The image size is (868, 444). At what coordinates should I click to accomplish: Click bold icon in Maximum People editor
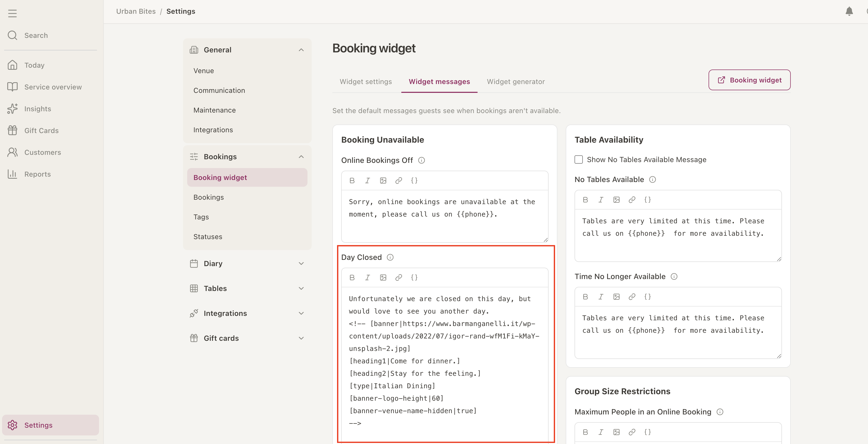point(585,432)
